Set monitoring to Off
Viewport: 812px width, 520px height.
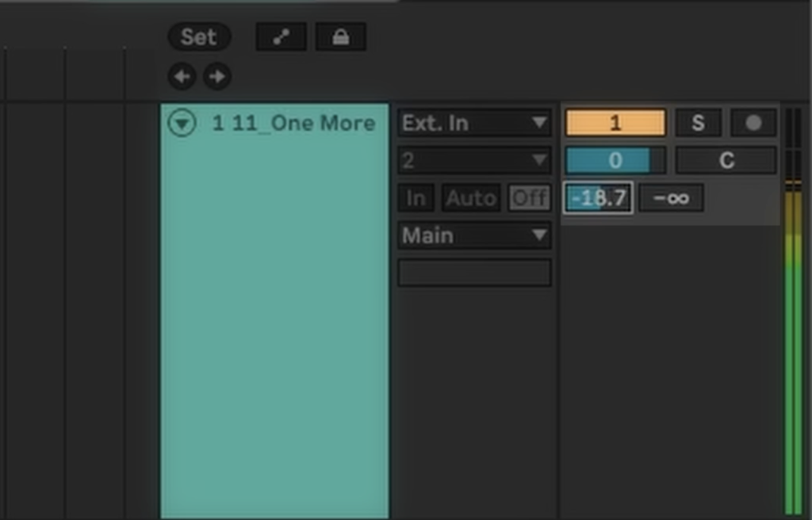click(529, 197)
